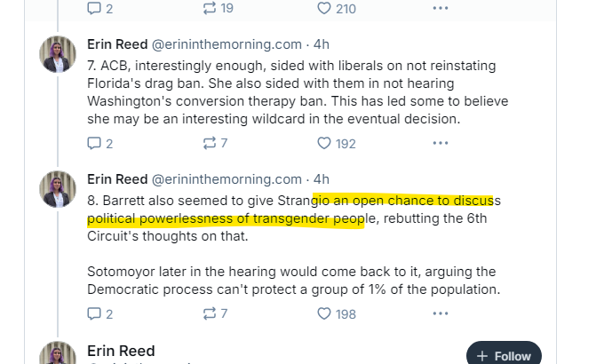Image resolution: width=604 pixels, height=364 pixels.
Task: Open Erin Reed's name on the bottom post
Action: click(121, 351)
